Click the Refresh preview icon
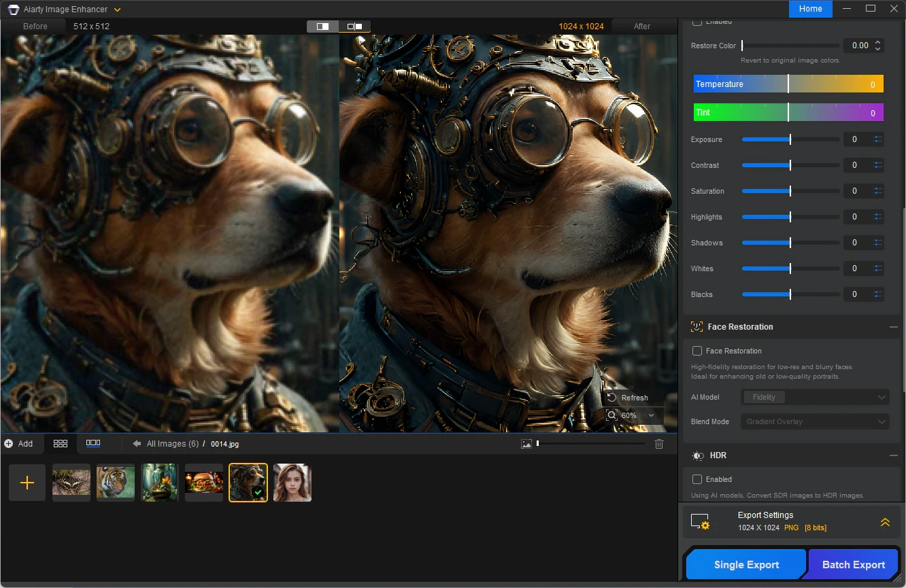This screenshot has width=906, height=588. click(611, 398)
